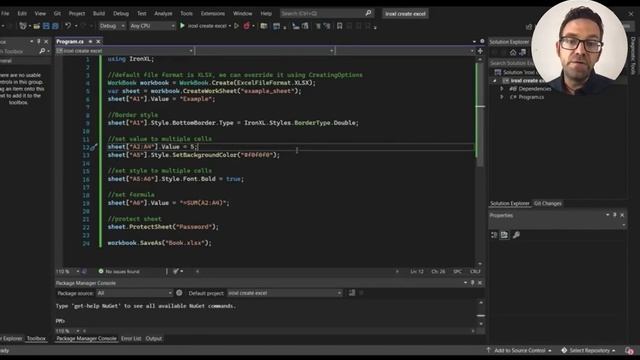Click the Add to Source Control up-arrow icon
This screenshot has height=360, width=640.
488,350
